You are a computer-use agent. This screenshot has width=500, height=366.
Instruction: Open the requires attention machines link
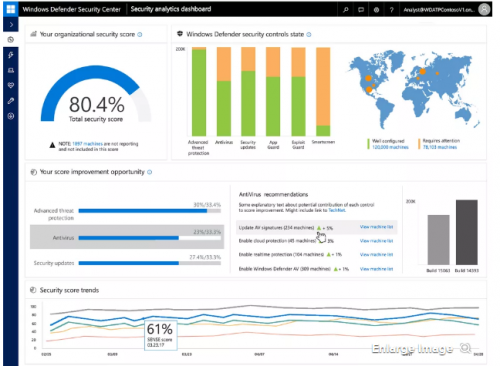point(440,147)
